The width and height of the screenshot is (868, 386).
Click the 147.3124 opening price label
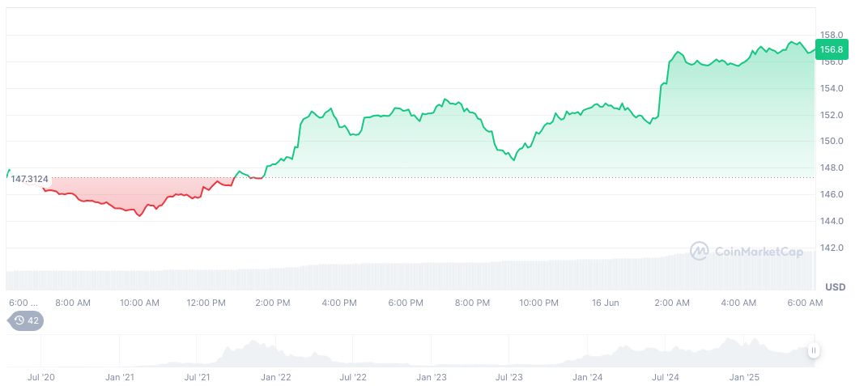tap(29, 178)
